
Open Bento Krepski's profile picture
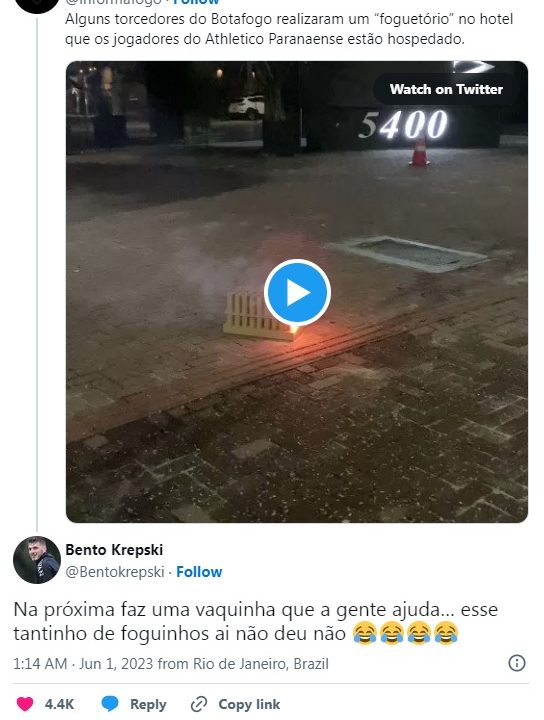coord(37,560)
